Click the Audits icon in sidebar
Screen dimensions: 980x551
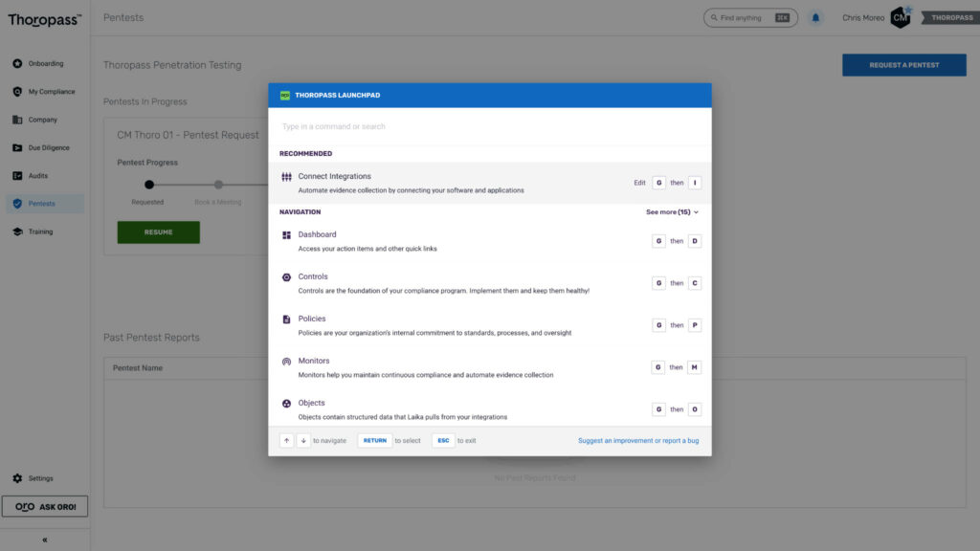17,176
